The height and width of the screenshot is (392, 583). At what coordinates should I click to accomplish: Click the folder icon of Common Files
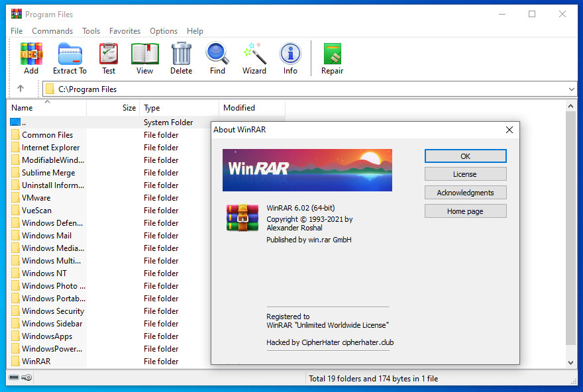[x=15, y=134]
